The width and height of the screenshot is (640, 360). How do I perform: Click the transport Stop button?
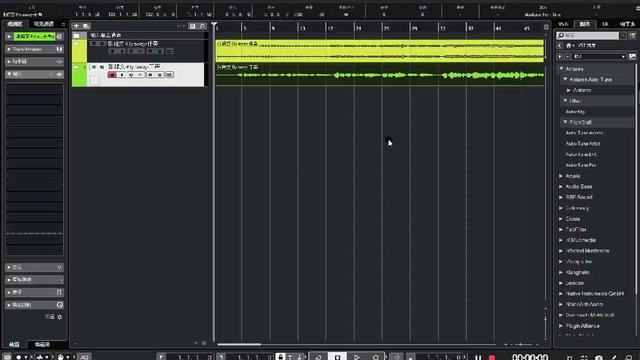click(x=338, y=357)
